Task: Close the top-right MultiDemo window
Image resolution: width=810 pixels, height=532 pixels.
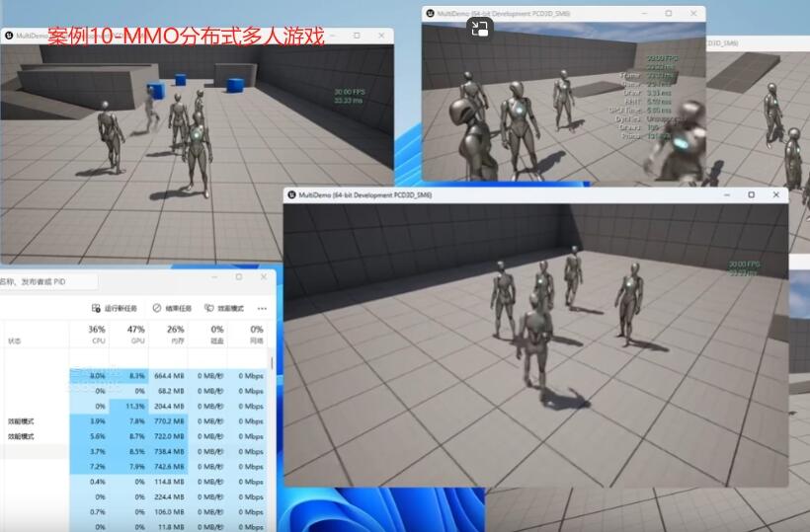Action: click(x=693, y=14)
